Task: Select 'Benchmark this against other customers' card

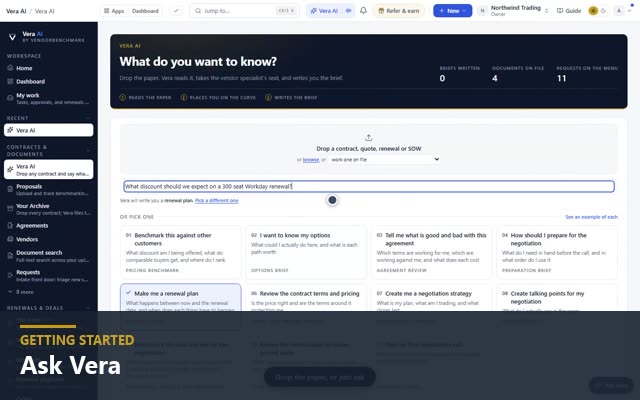Action: pos(180,252)
